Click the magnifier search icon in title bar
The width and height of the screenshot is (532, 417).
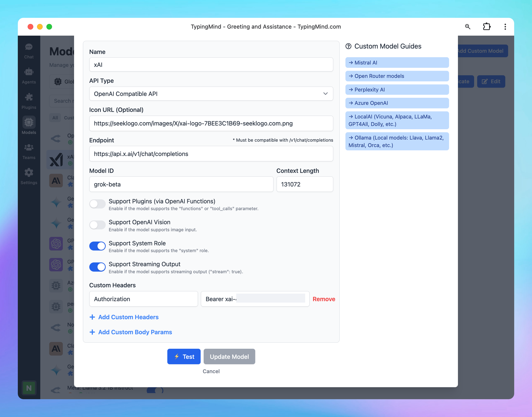[x=468, y=27]
